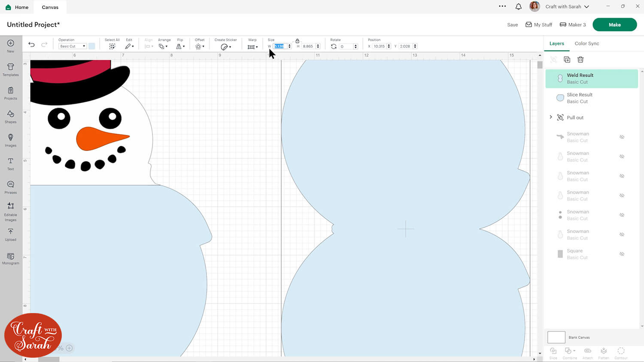
Task: Delete layer using trash icon
Action: (x=580, y=60)
